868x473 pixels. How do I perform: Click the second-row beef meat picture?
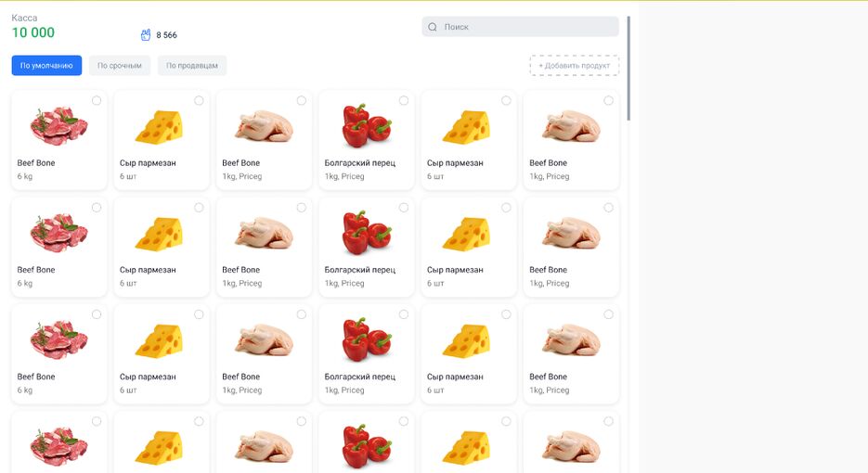point(58,232)
